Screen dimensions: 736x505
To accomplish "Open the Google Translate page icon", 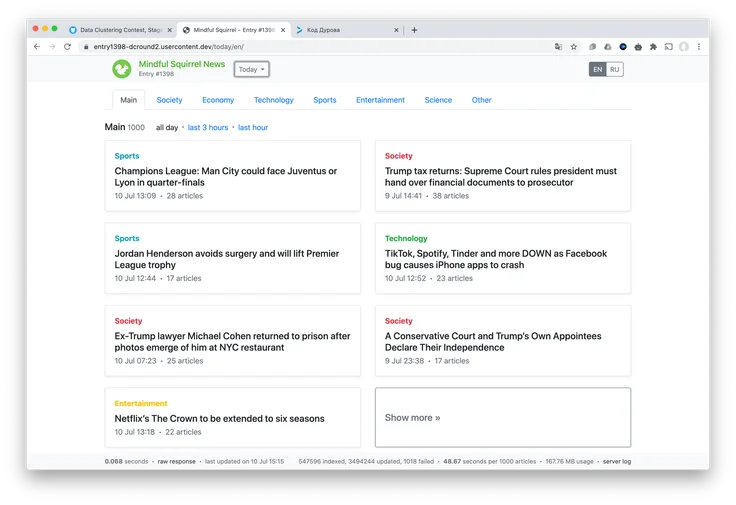I will [558, 46].
